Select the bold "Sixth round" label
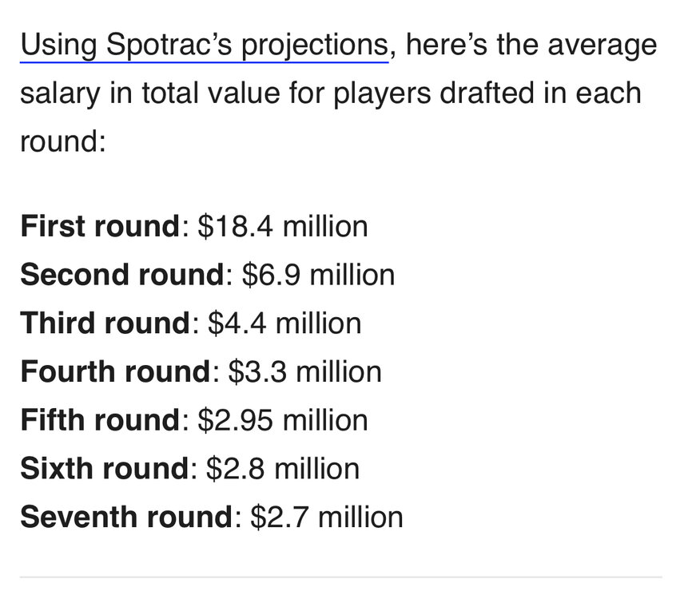 [104, 468]
